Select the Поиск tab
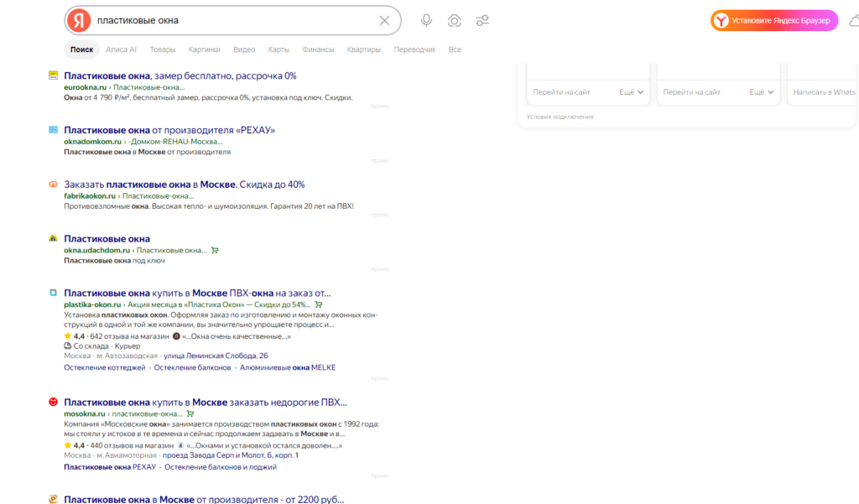This screenshot has width=859, height=504. (81, 49)
